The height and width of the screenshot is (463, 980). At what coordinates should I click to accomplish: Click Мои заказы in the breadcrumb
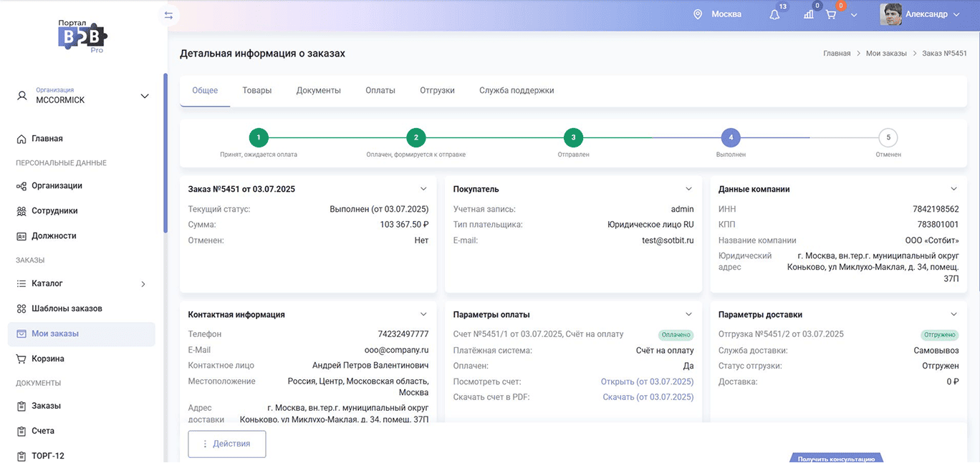886,54
